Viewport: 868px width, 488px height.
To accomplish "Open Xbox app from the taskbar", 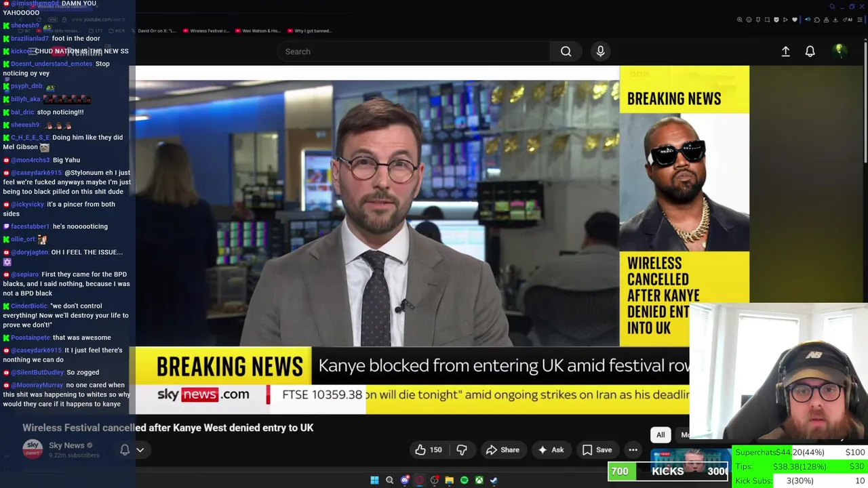I will coord(479,480).
